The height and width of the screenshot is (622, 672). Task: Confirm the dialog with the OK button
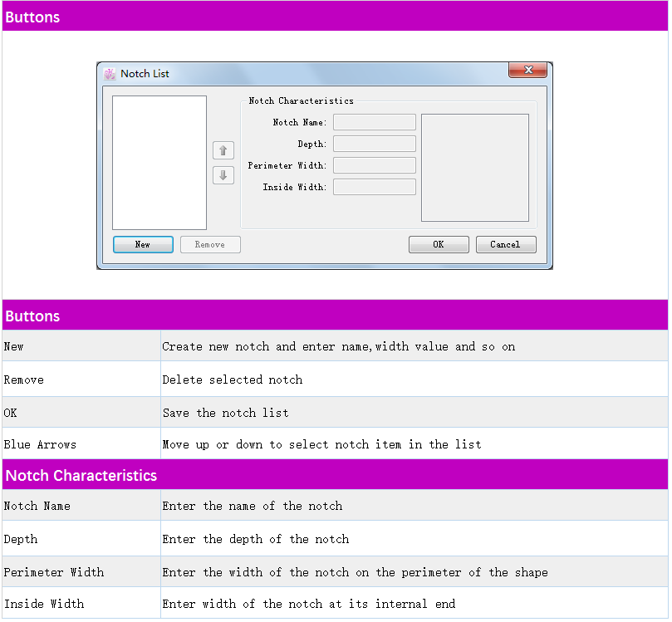click(439, 244)
